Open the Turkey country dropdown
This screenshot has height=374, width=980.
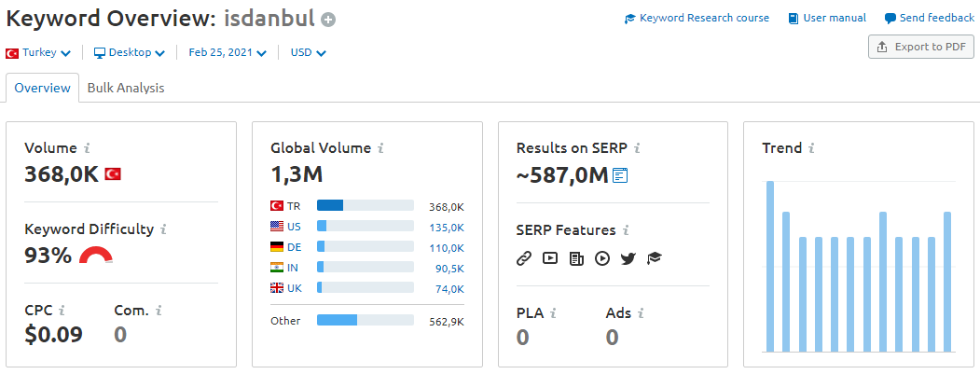point(38,52)
